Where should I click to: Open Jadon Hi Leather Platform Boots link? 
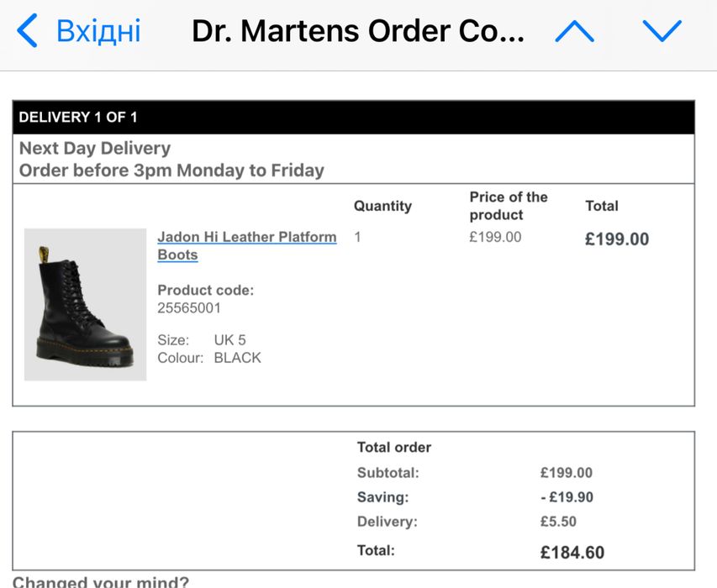[x=246, y=245]
